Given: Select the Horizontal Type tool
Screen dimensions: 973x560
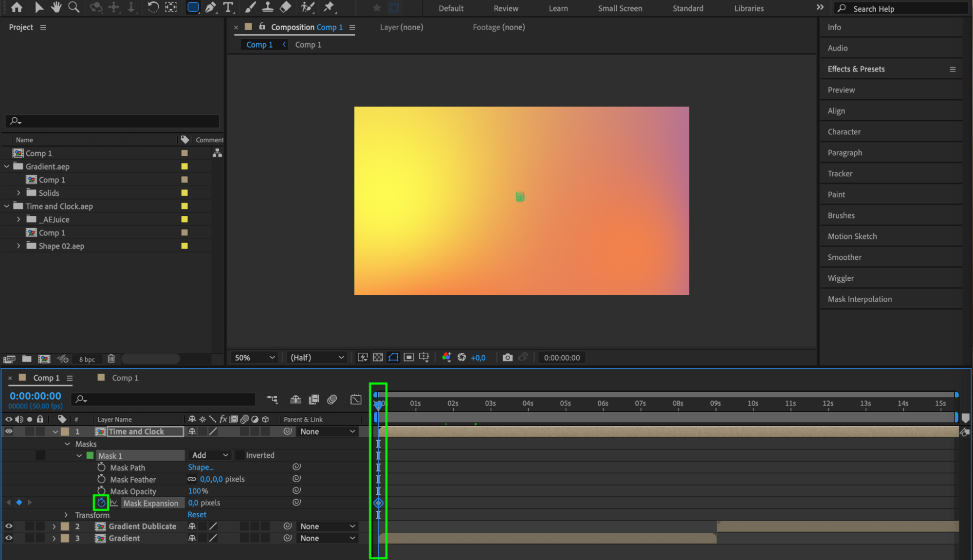Looking at the screenshot, I should [228, 7].
